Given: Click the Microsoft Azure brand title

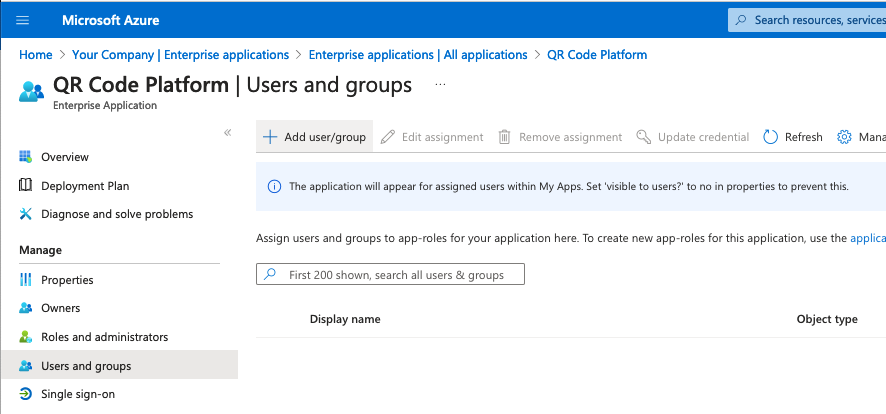Looking at the screenshot, I should (x=111, y=20).
